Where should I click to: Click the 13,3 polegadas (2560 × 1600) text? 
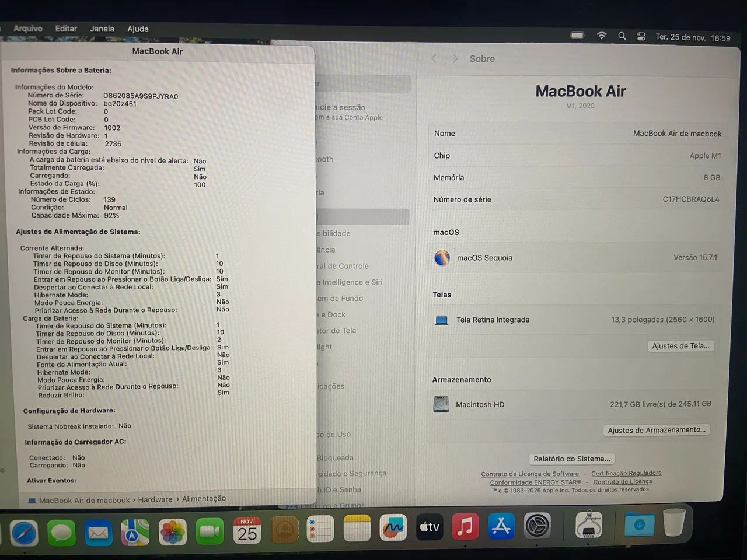[662, 320]
